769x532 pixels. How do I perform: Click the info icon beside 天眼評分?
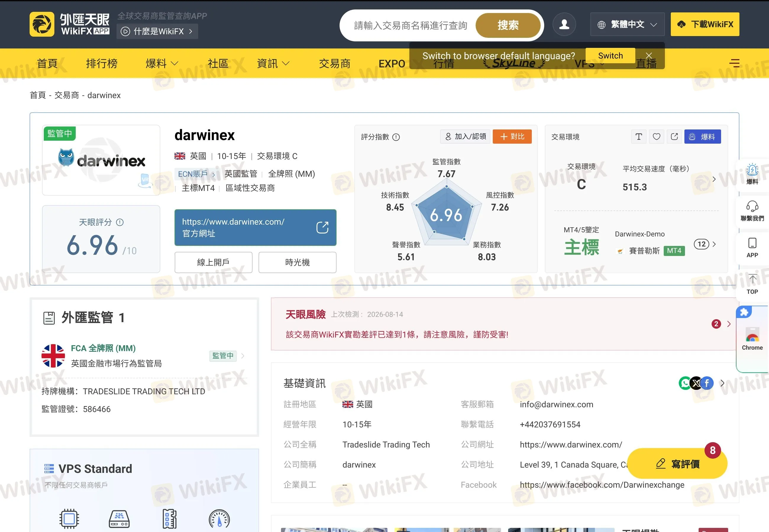(120, 222)
